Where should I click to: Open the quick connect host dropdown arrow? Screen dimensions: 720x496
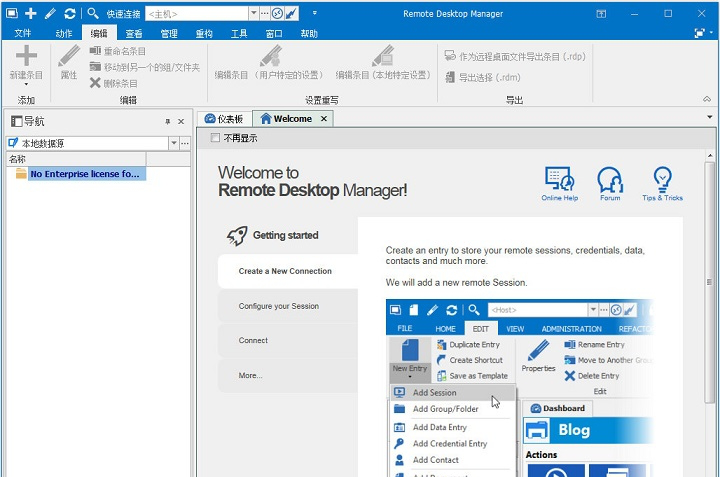[254, 14]
